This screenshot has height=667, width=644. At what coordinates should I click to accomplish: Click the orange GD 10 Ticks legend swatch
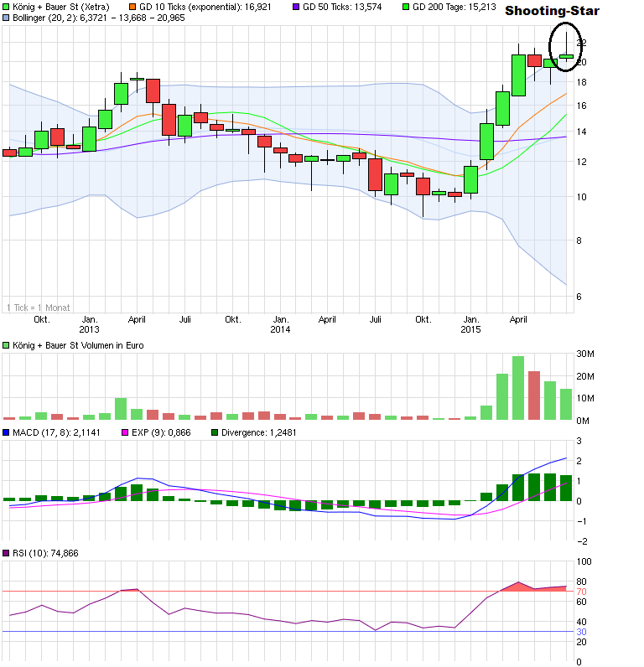coord(132,7)
